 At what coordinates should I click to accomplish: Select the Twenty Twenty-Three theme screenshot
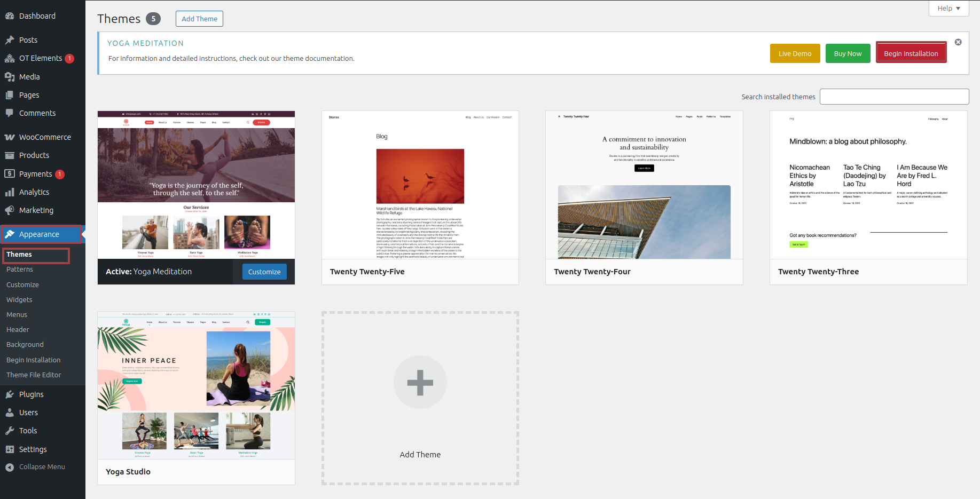click(868, 185)
